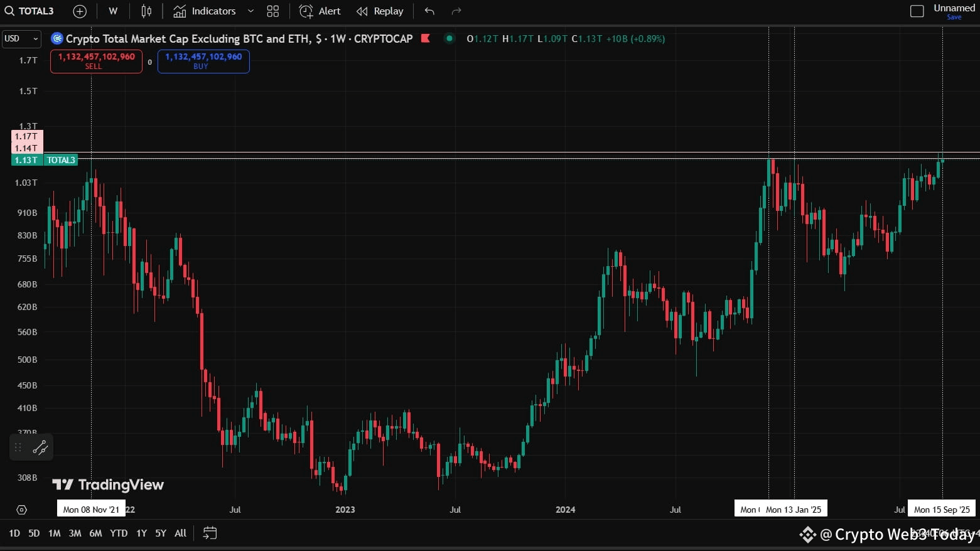
Task: Open symbol search for TOTAL3
Action: point(30,11)
